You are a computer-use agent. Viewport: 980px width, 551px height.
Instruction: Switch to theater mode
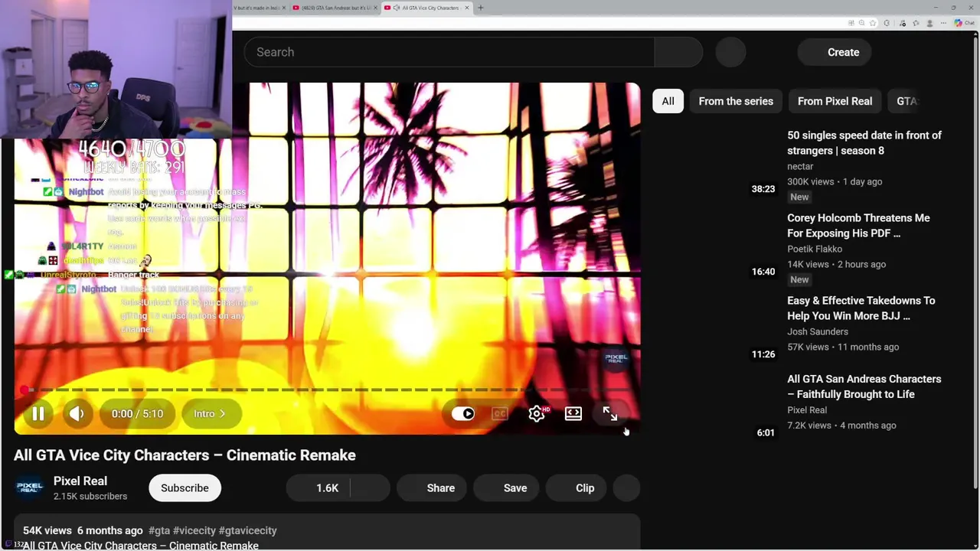(x=573, y=413)
